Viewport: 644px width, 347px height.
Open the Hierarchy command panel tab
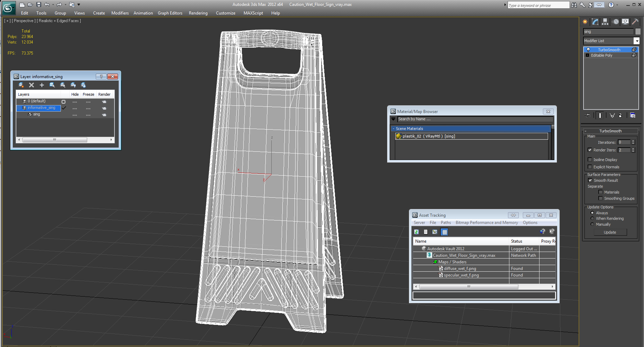605,21
